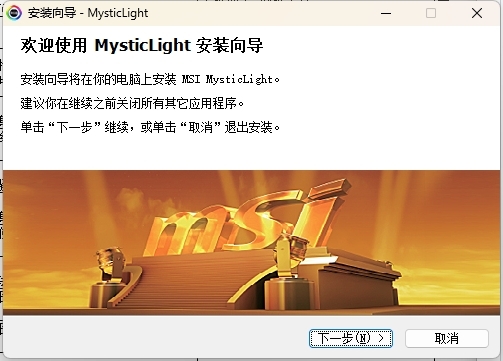Click the text 建议你在继续之前关闭所有其它应用程序

pyautogui.click(x=132, y=103)
